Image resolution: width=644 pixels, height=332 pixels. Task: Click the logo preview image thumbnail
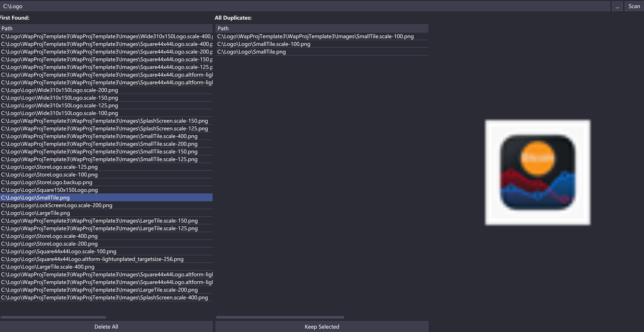(538, 172)
